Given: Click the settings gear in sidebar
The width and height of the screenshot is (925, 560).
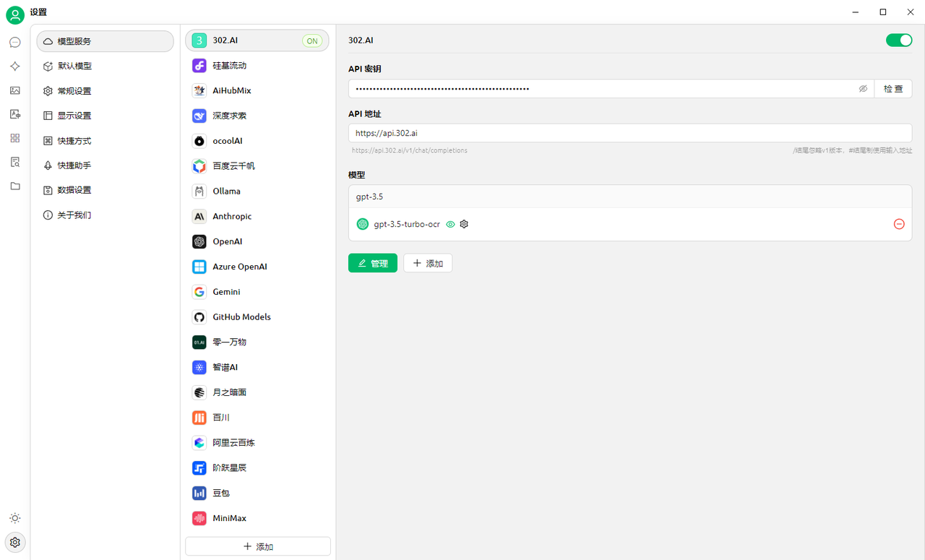Looking at the screenshot, I should (15, 542).
